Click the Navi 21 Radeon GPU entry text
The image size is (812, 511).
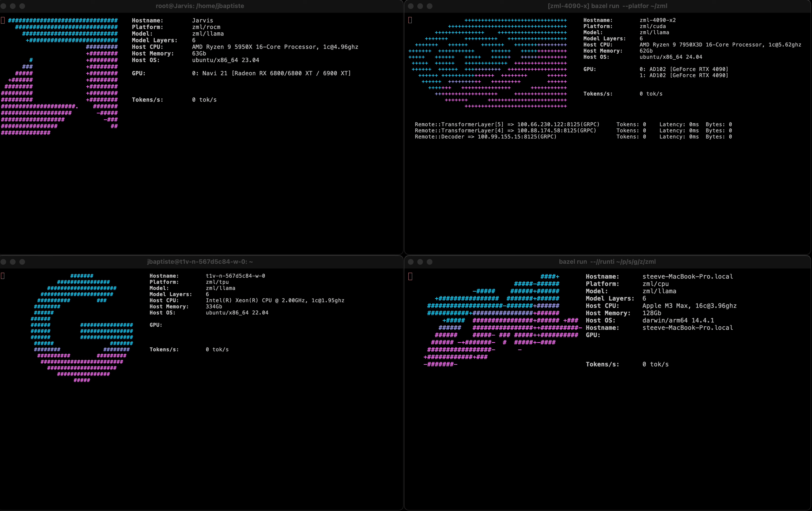coord(272,74)
